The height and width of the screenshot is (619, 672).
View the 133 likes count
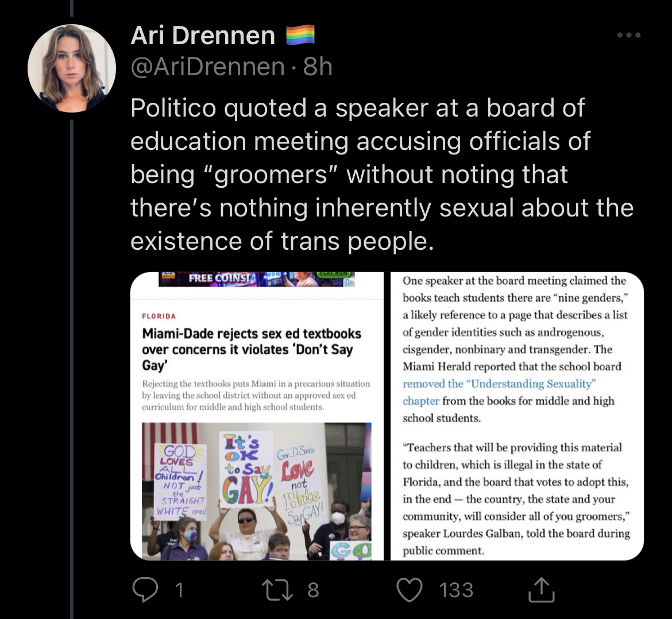point(457,590)
